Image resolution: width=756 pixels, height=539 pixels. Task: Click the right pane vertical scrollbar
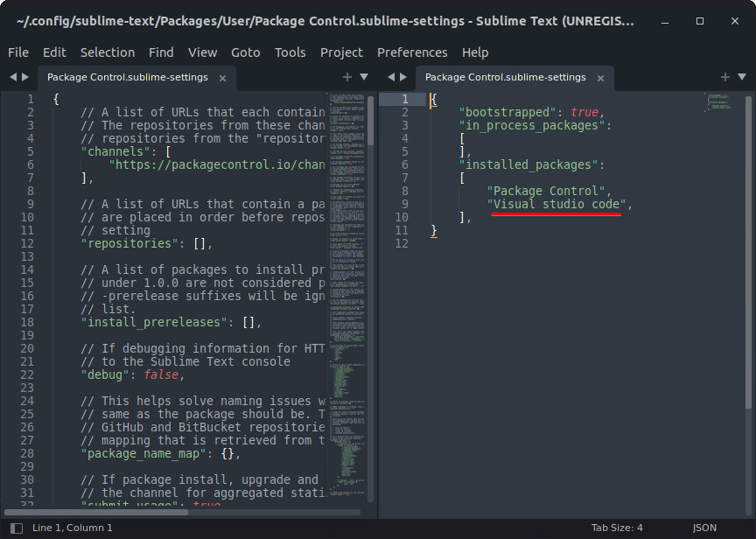coord(748,253)
